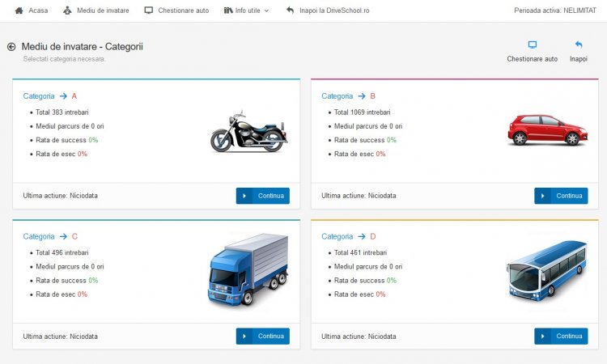Viewport: 607px width, 364px height.
Task: Click the red letter D in card heading
Action: (x=373, y=236)
